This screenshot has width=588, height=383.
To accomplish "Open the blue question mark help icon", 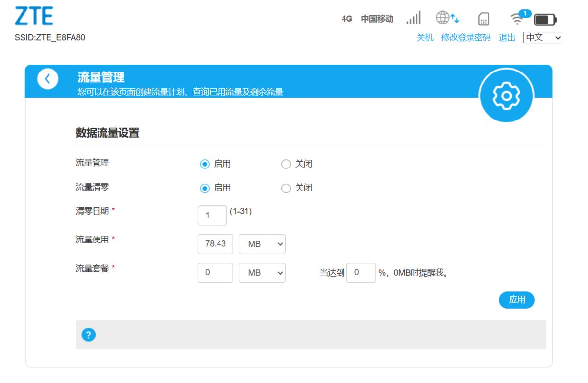I will tap(88, 335).
